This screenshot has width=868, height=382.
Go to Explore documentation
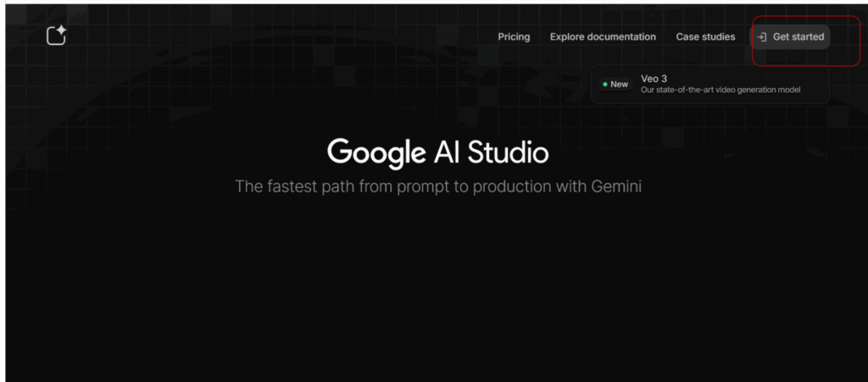click(x=603, y=37)
